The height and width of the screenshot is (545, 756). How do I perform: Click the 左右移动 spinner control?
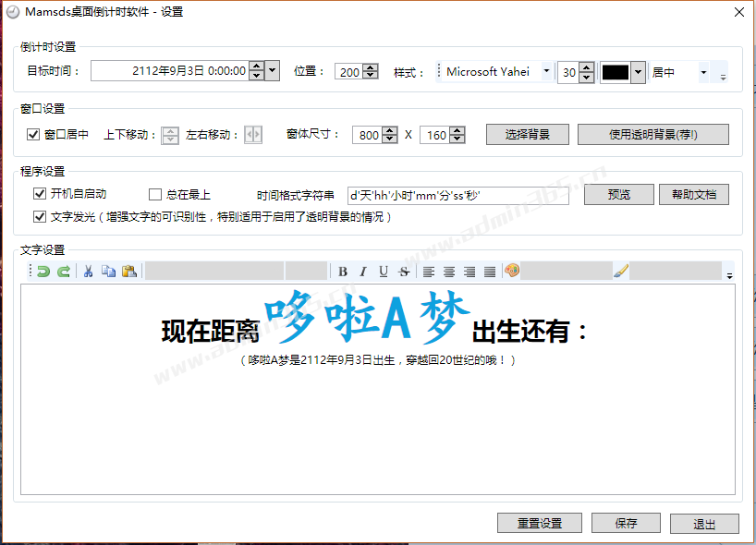(x=253, y=135)
